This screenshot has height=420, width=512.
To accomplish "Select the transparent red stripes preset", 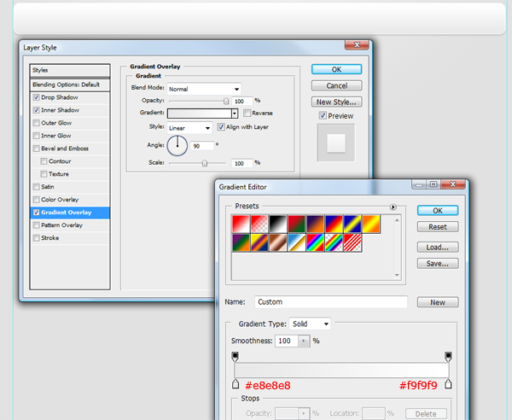I will pyautogui.click(x=352, y=242).
